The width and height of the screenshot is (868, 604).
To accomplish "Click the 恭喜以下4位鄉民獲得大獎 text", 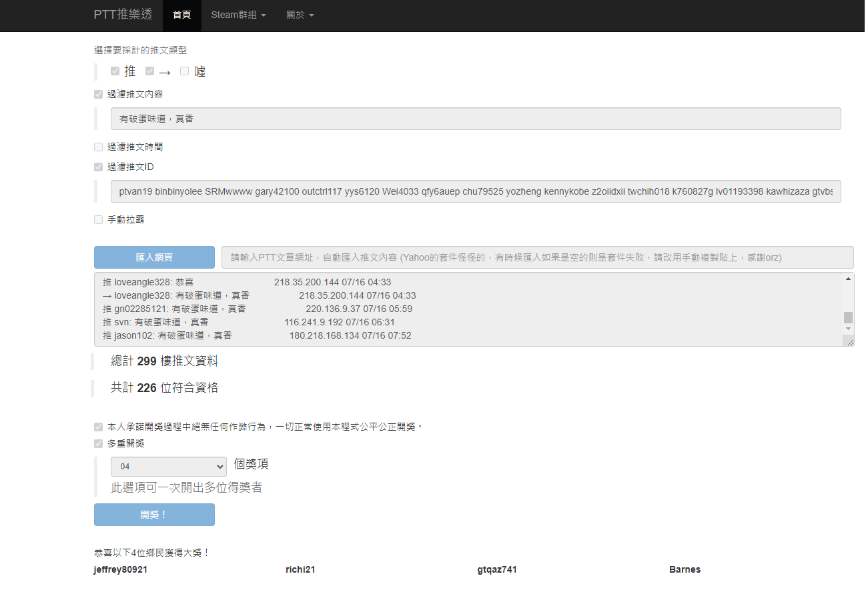I will pos(152,553).
